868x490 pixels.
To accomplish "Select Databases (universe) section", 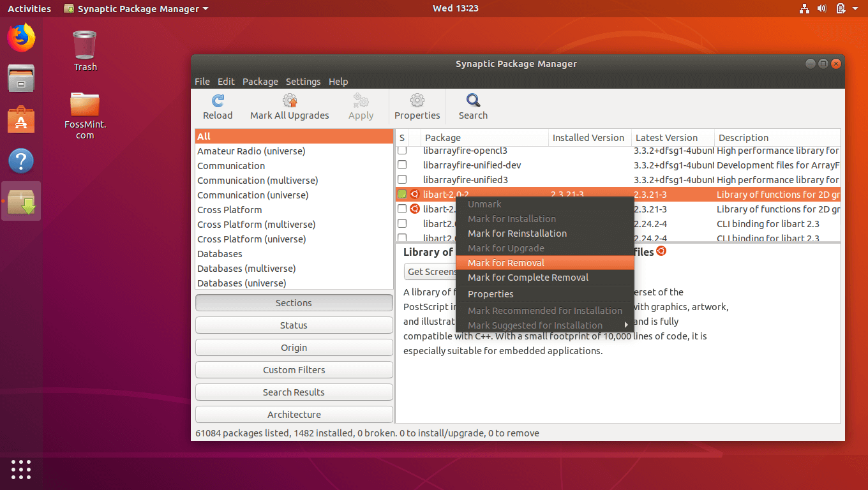I will (294, 283).
